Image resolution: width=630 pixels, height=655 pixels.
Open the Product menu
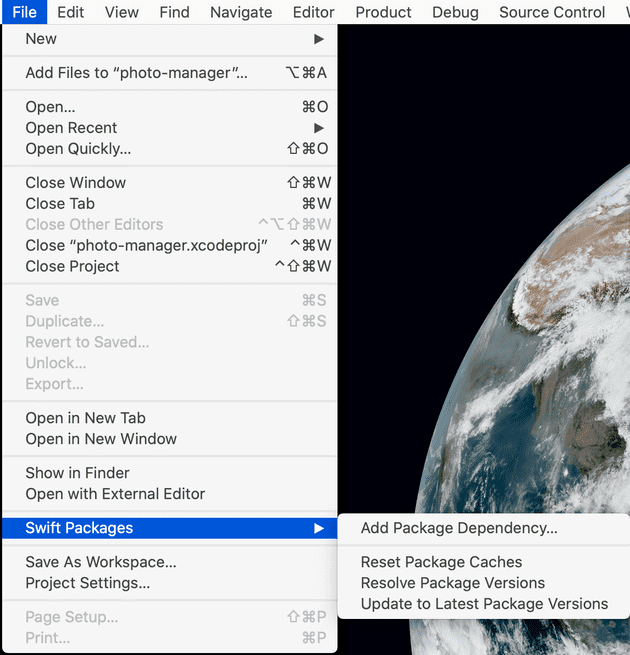tap(383, 12)
